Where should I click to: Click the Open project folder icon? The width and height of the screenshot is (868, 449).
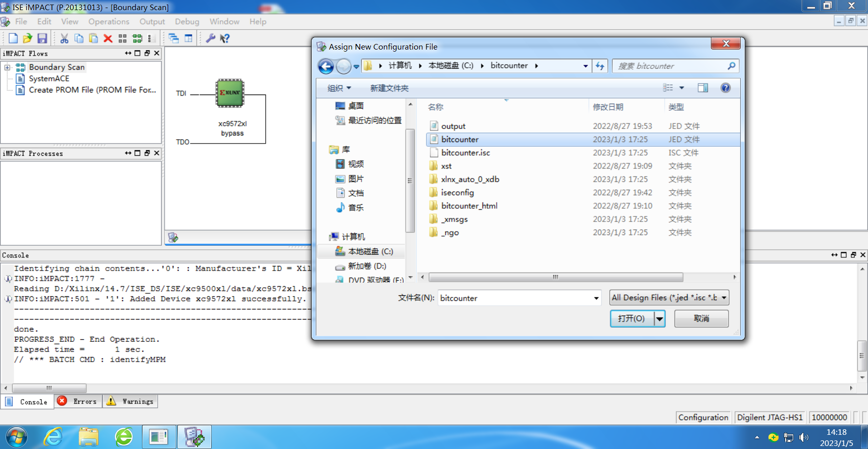point(27,38)
